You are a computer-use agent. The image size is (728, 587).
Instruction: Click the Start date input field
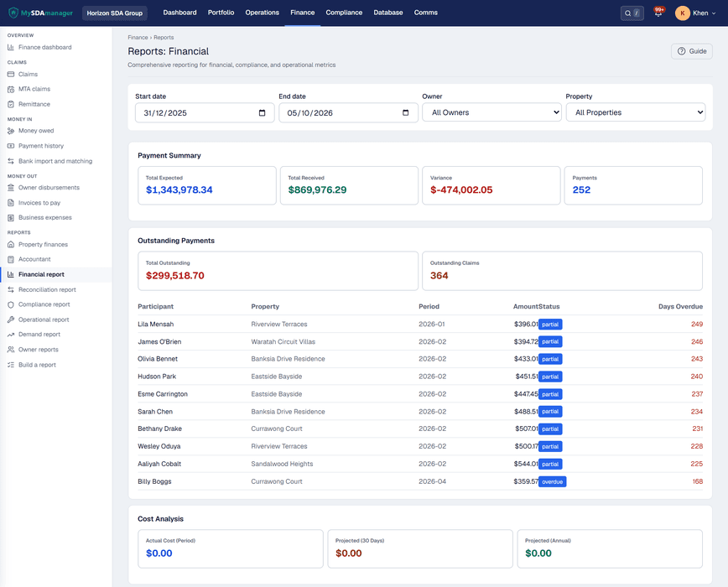click(205, 112)
